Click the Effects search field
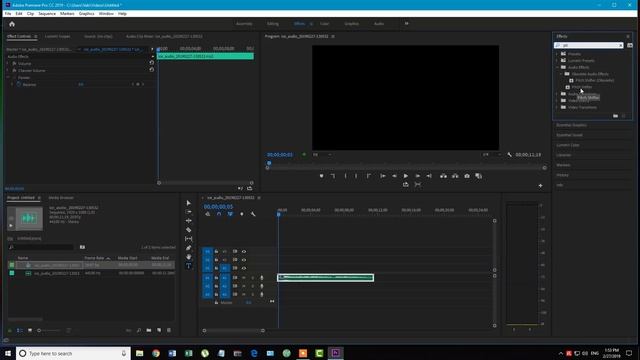 tap(589, 45)
